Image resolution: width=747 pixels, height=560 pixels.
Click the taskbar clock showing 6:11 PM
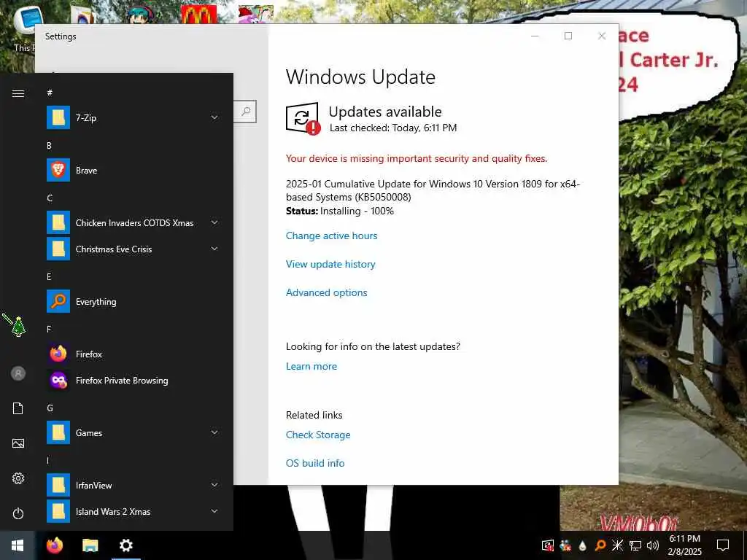(x=684, y=545)
